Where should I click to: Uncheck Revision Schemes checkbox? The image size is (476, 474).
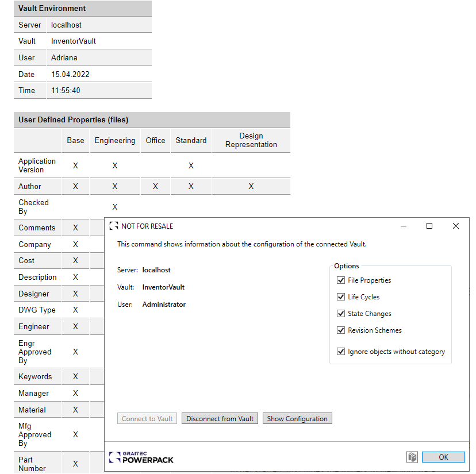[x=341, y=330]
